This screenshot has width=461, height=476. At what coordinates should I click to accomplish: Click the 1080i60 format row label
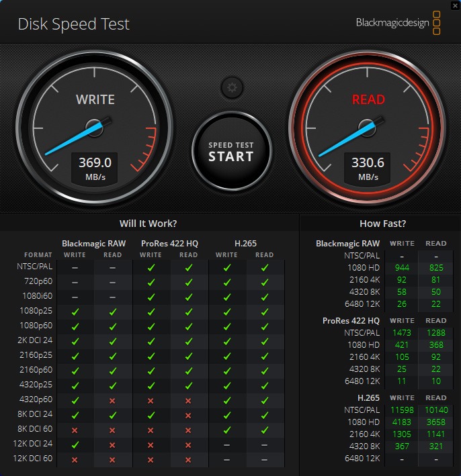[38, 296]
